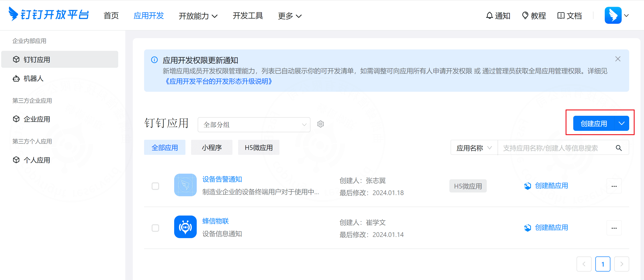Go to 首页 in top navigation
The height and width of the screenshot is (280, 644).
pyautogui.click(x=111, y=16)
